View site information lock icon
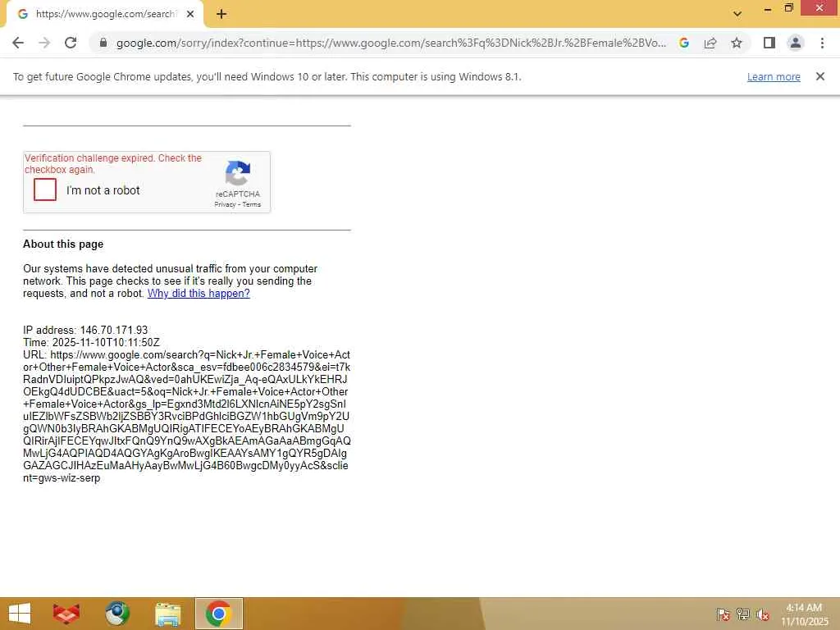 click(x=103, y=43)
